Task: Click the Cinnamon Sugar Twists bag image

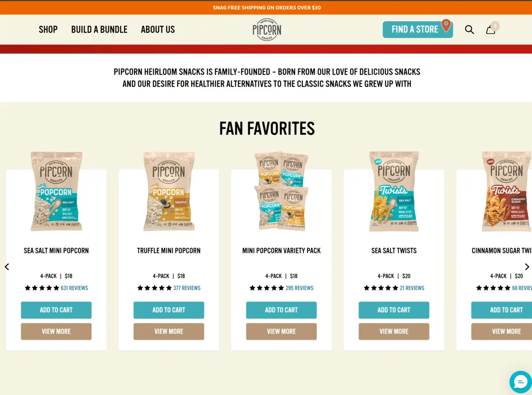Action: (507, 191)
